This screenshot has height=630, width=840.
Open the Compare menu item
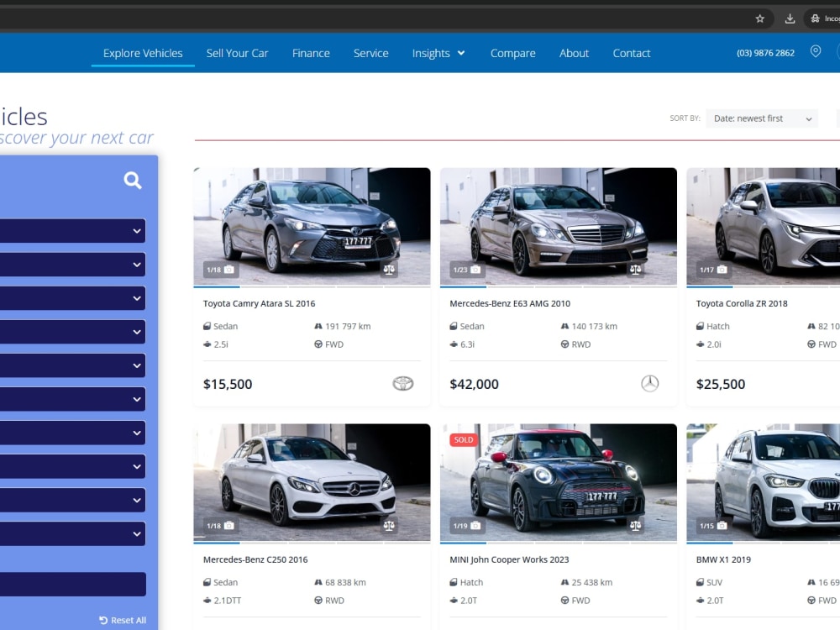point(512,53)
